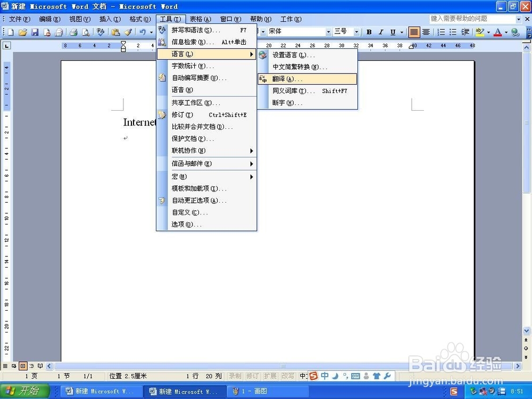Open the 插入 menu
532x399 pixels.
pyautogui.click(x=110, y=19)
